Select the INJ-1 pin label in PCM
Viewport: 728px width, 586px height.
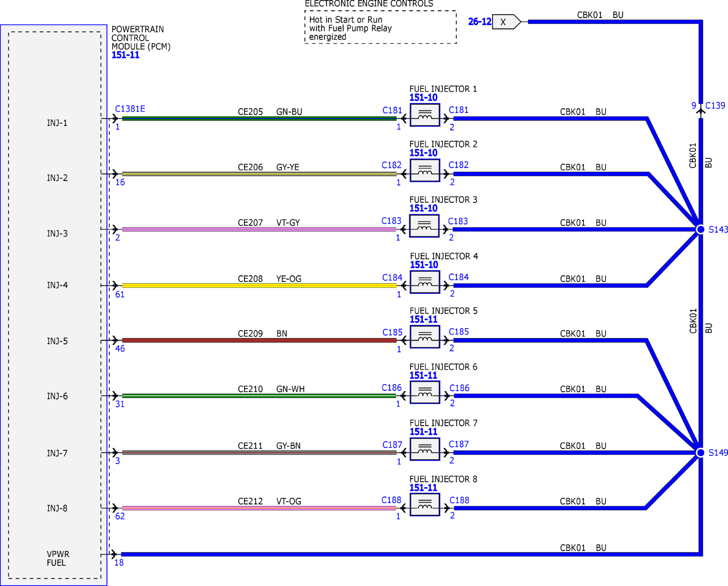point(57,123)
